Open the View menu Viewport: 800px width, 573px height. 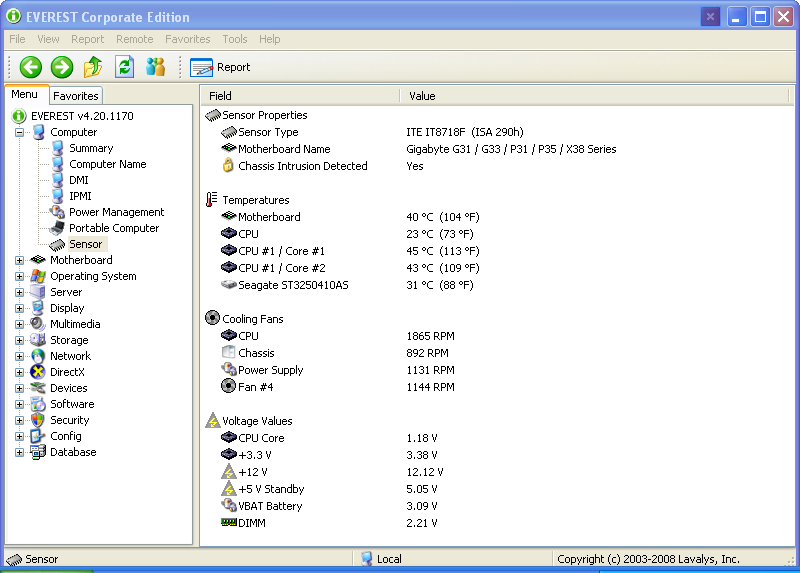click(x=48, y=39)
